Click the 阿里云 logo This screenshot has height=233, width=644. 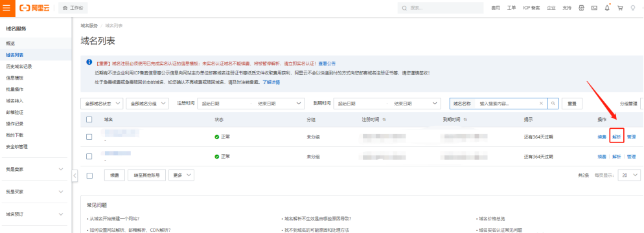click(x=34, y=8)
